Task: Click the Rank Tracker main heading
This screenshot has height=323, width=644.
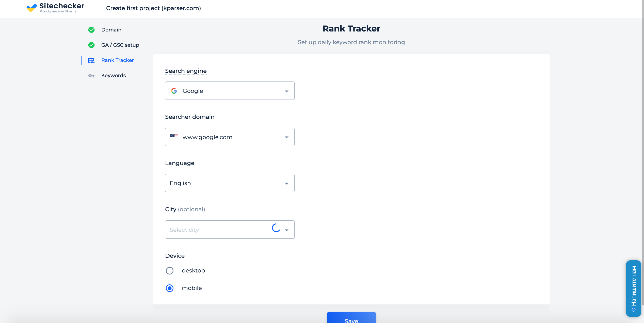Action: pyautogui.click(x=351, y=28)
